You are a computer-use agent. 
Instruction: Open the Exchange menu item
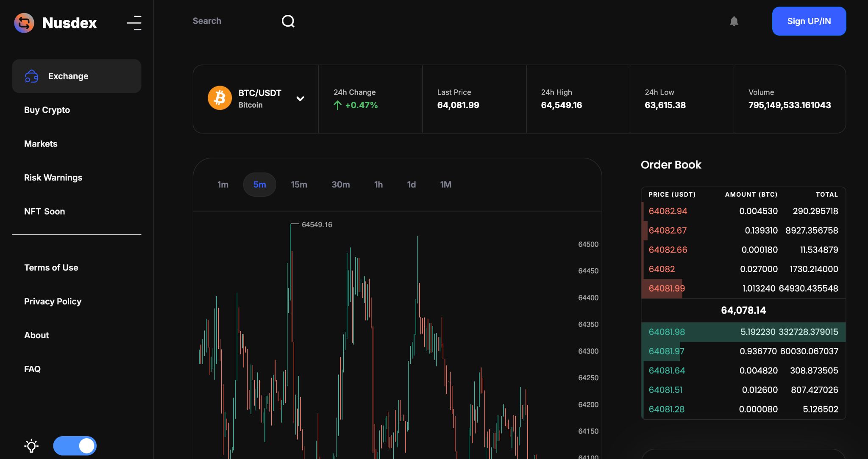pos(77,76)
